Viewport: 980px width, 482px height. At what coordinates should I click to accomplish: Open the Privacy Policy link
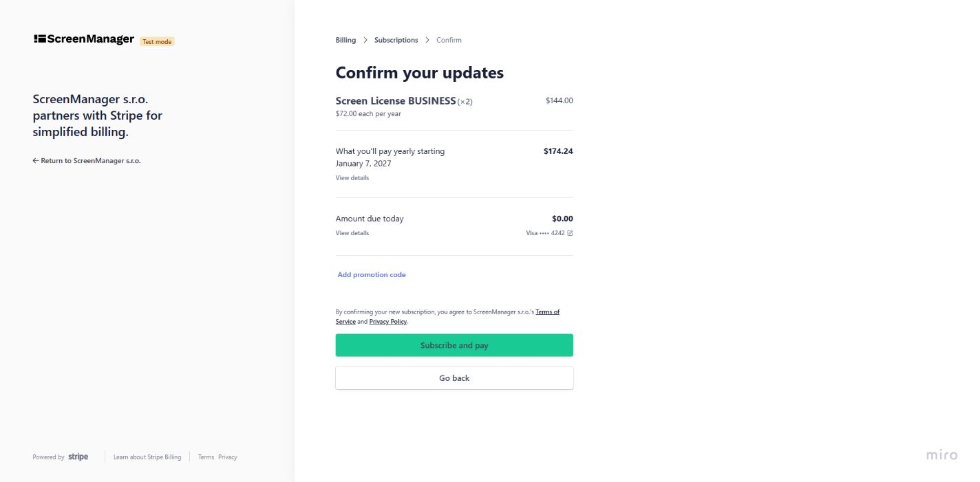(x=387, y=321)
